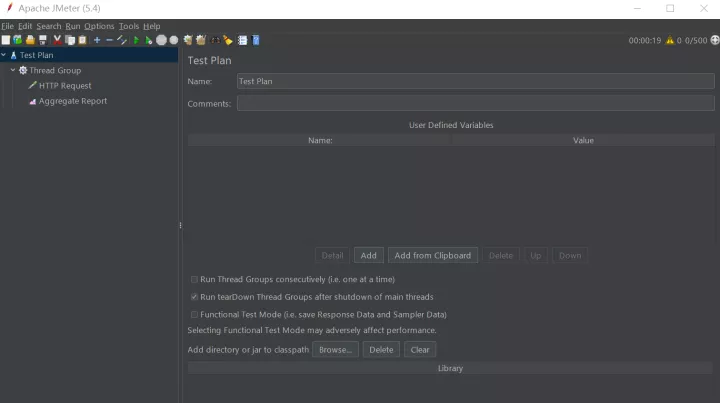Click the split pane divider handle

tap(180, 225)
